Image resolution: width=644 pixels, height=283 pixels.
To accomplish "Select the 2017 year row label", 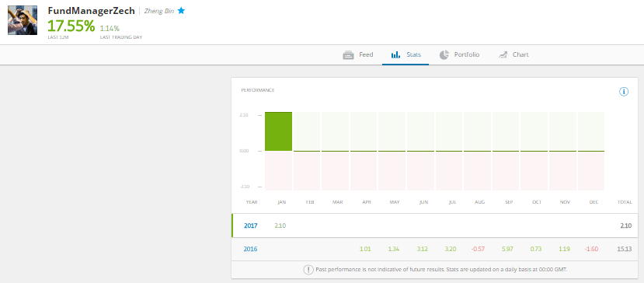I will click(251, 225).
